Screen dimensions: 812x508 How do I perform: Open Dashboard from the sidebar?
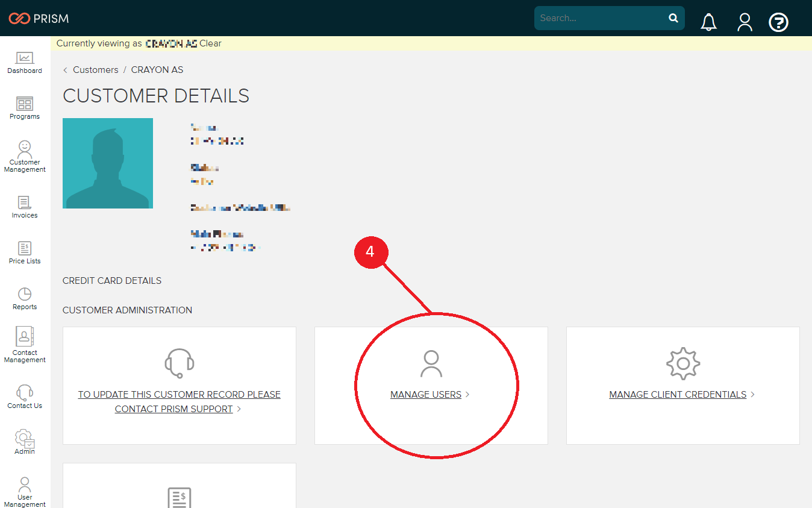pos(25,63)
